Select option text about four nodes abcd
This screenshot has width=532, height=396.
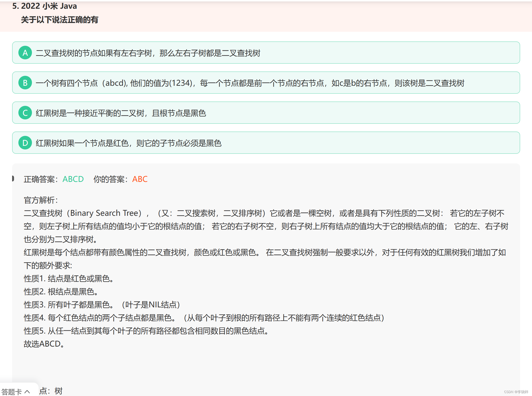pyautogui.click(x=250, y=83)
